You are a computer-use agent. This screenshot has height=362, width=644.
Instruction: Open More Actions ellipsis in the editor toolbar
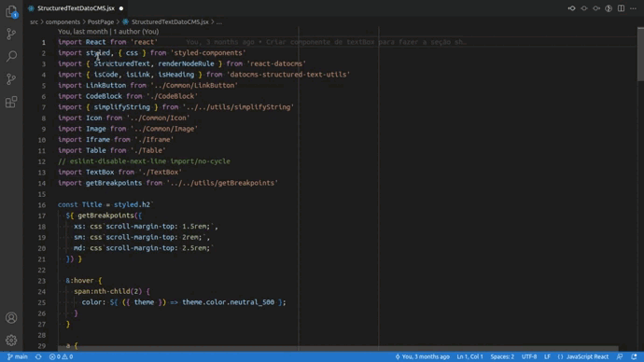pyautogui.click(x=633, y=8)
